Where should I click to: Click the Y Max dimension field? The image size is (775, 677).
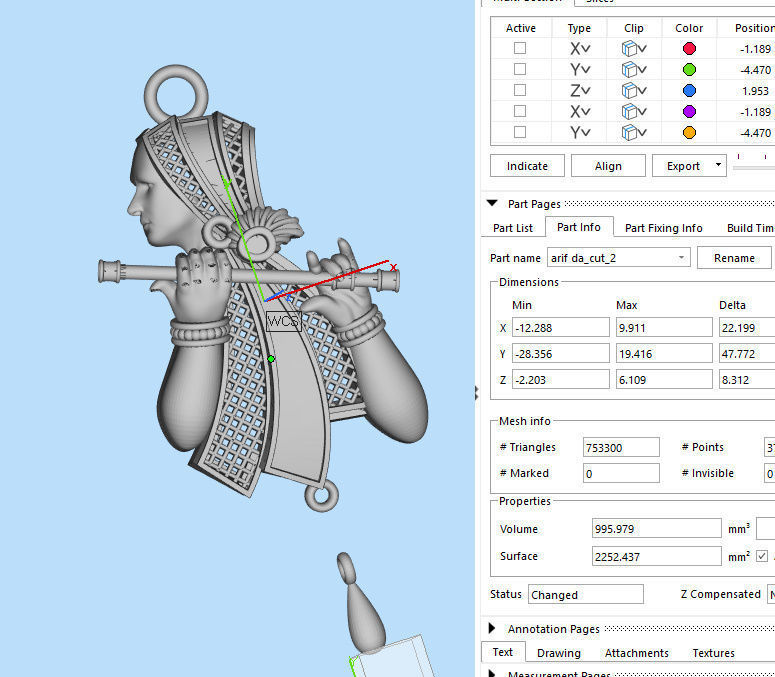coord(664,354)
